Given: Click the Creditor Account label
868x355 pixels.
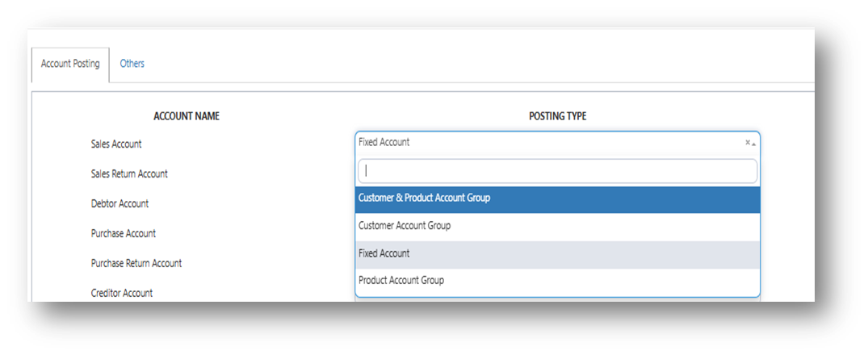Looking at the screenshot, I should [122, 294].
